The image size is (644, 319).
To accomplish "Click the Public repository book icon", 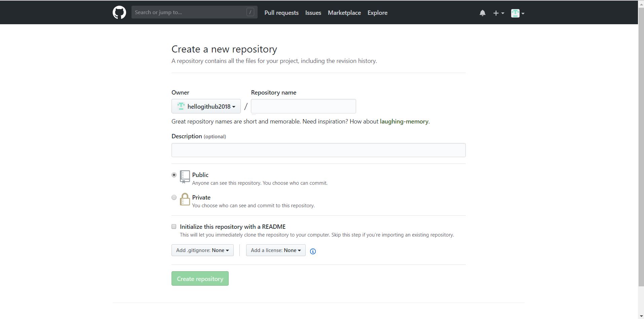I will click(x=185, y=177).
